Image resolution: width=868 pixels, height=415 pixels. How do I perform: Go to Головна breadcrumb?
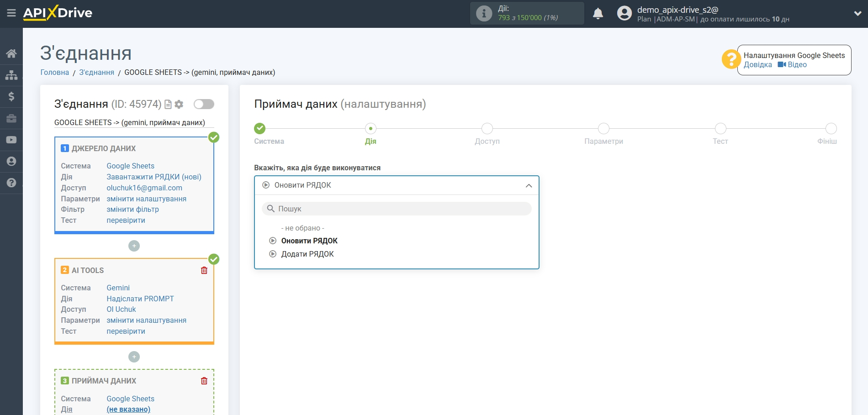click(55, 72)
